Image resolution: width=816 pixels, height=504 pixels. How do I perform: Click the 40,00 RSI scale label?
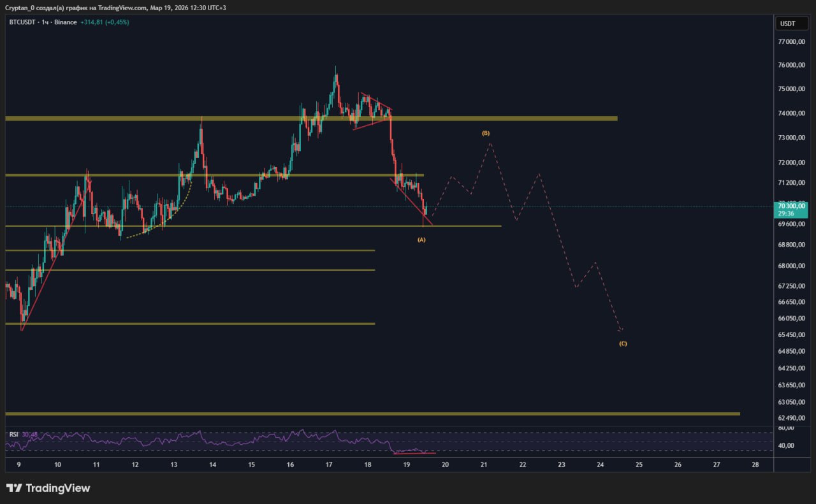coord(786,445)
